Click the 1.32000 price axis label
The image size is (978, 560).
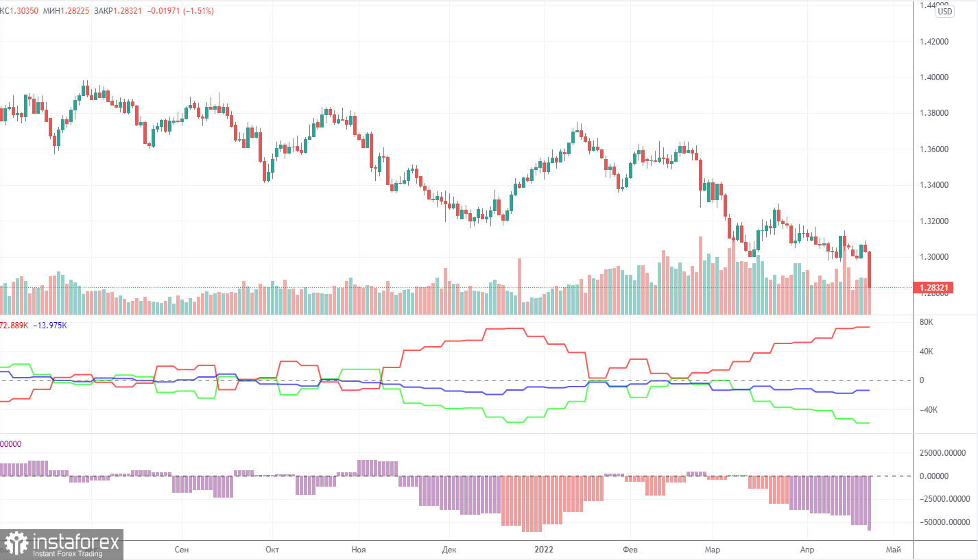tap(935, 221)
